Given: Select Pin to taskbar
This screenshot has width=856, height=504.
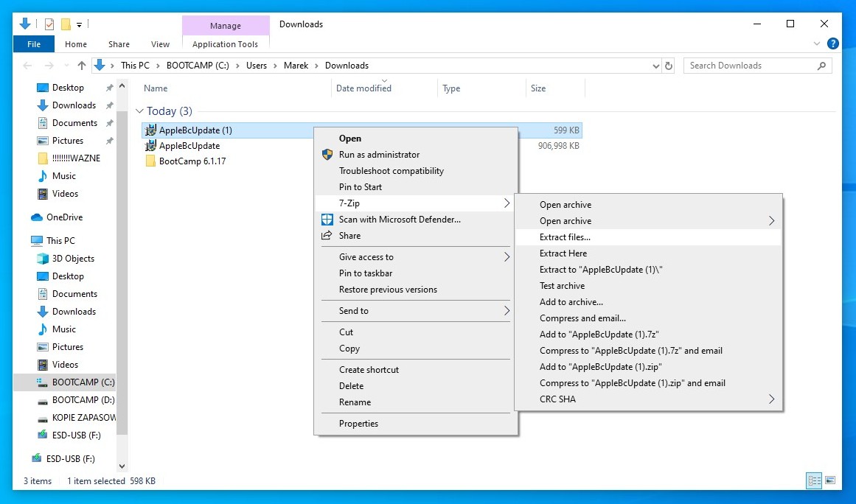Looking at the screenshot, I should coord(416,273).
